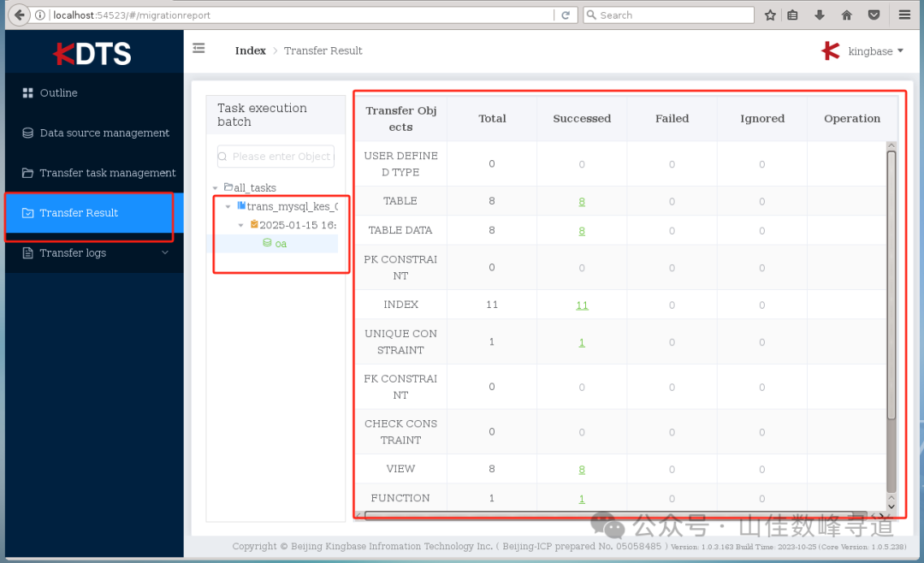The height and width of the screenshot is (563, 924).
Task: Open TABLE DATA successed count link
Action: click(582, 231)
